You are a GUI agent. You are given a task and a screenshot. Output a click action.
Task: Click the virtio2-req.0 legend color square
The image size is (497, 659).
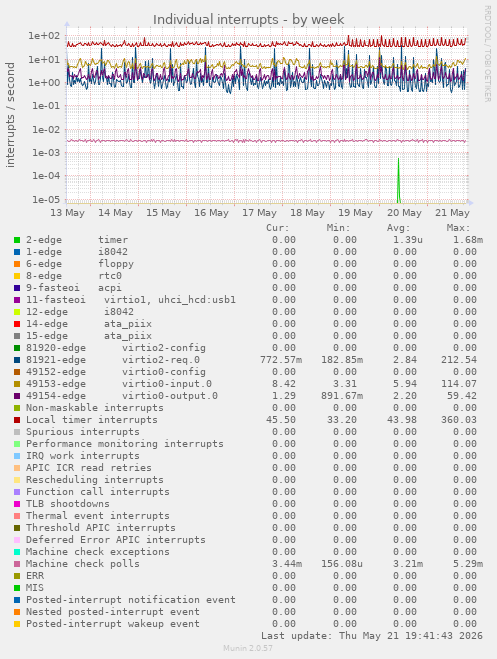[x=17, y=360]
